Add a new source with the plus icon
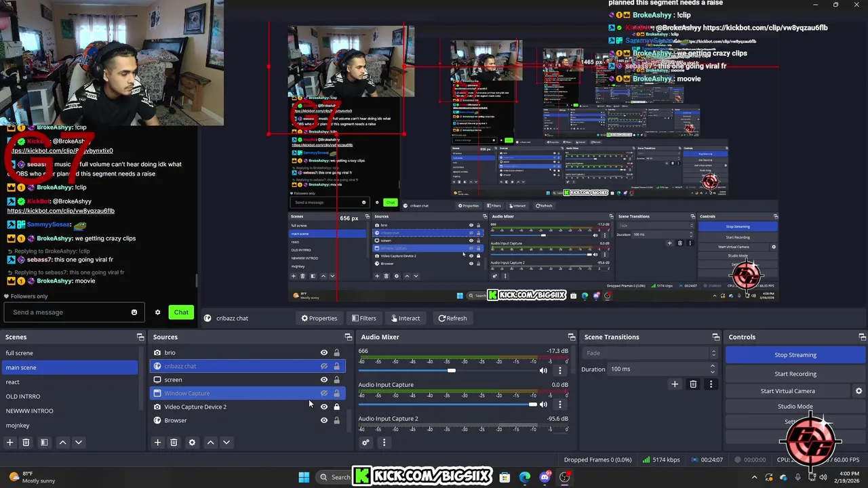868x488 pixels. (157, 443)
